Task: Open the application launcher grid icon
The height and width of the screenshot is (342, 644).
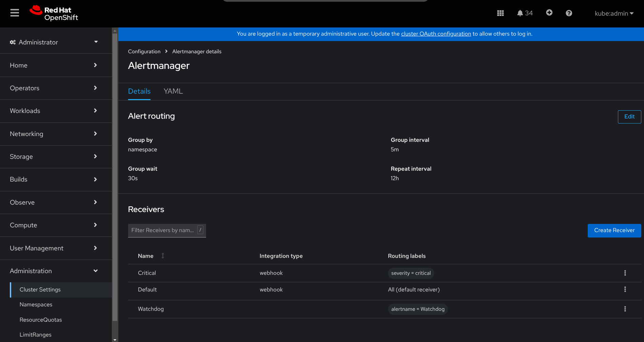Action: [500, 13]
